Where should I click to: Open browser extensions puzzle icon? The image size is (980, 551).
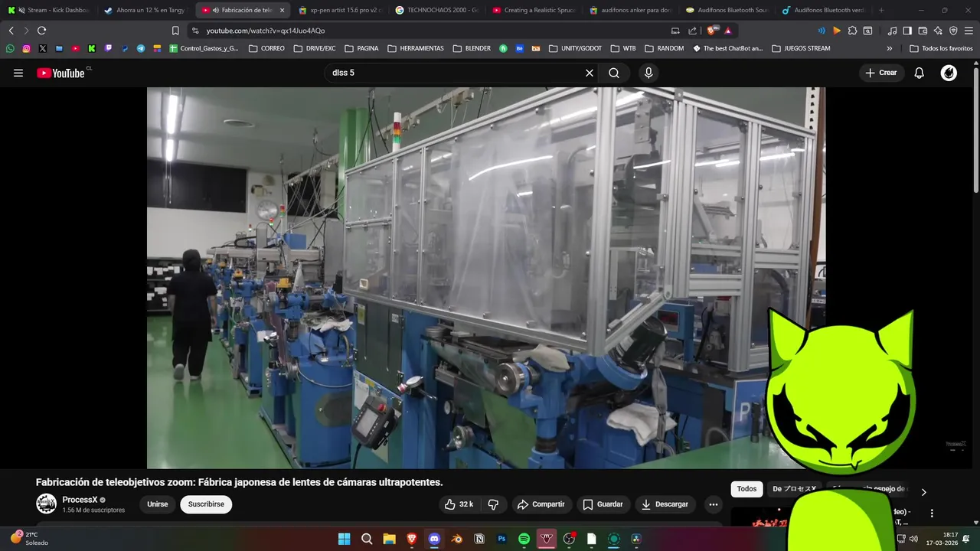coord(852,31)
